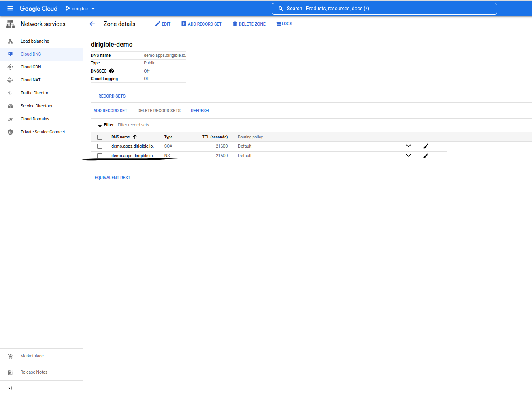532x396 pixels.
Task: Open Load balancing from the sidebar
Action: pos(35,41)
